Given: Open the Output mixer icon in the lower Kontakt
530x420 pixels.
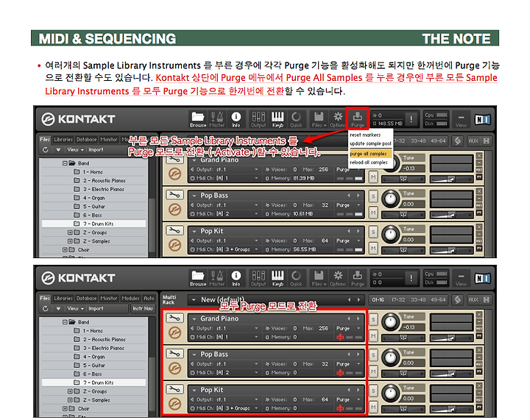Looking at the screenshot, I should coord(258,279).
